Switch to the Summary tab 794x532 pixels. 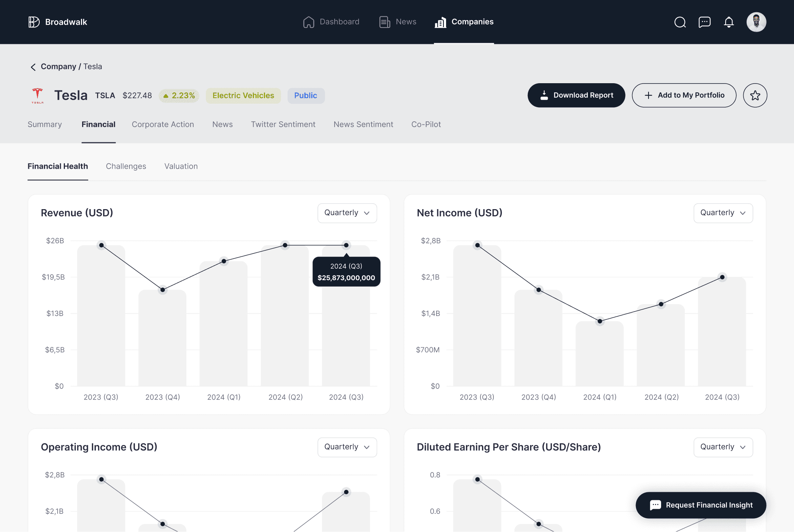point(45,124)
